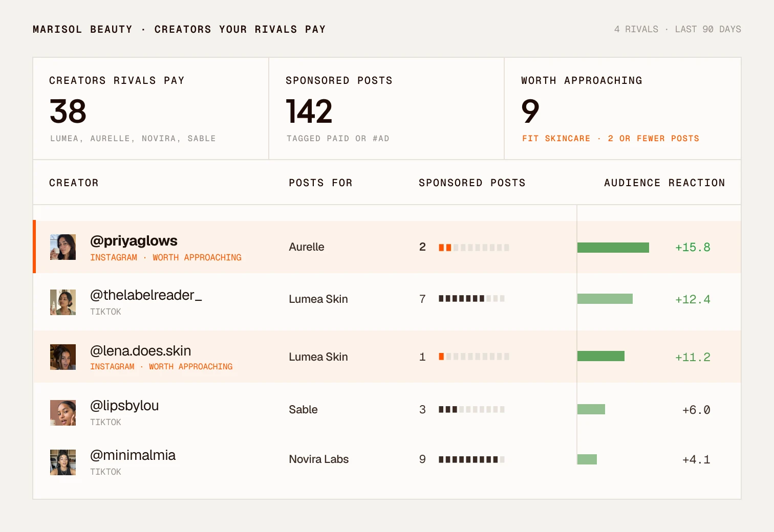Viewport: 774px width, 532px height.
Task: Sort by the Creator column header
Action: click(74, 183)
